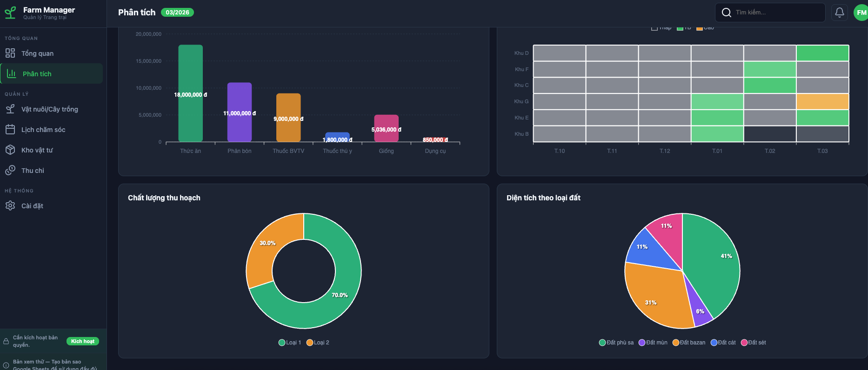Screen dimensions: 868x370
Task: Toggle the Loại 2 legend item
Action: pyautogui.click(x=318, y=343)
